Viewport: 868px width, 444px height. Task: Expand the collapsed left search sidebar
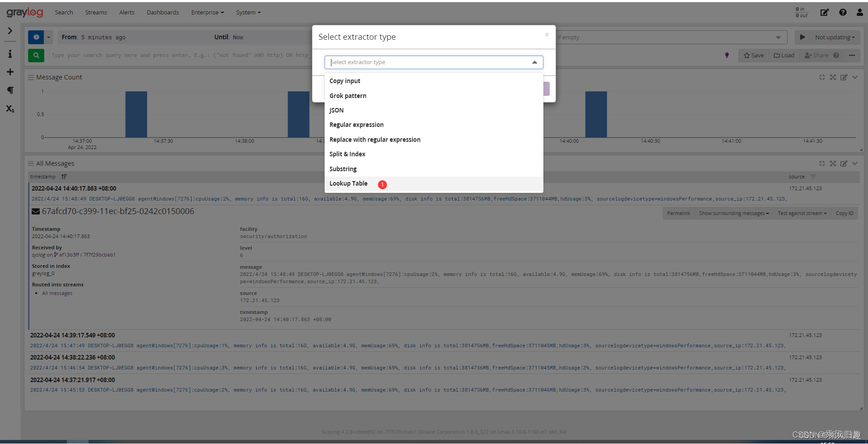[x=10, y=31]
